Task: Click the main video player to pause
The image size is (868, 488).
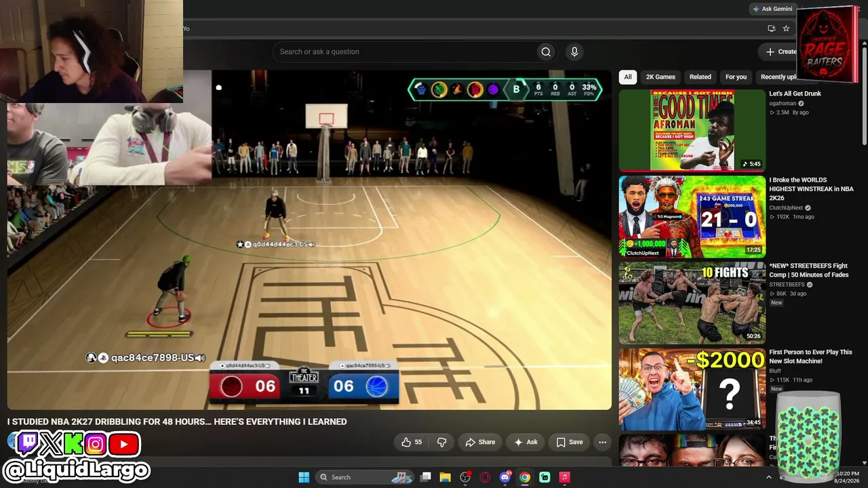Action: (309, 240)
